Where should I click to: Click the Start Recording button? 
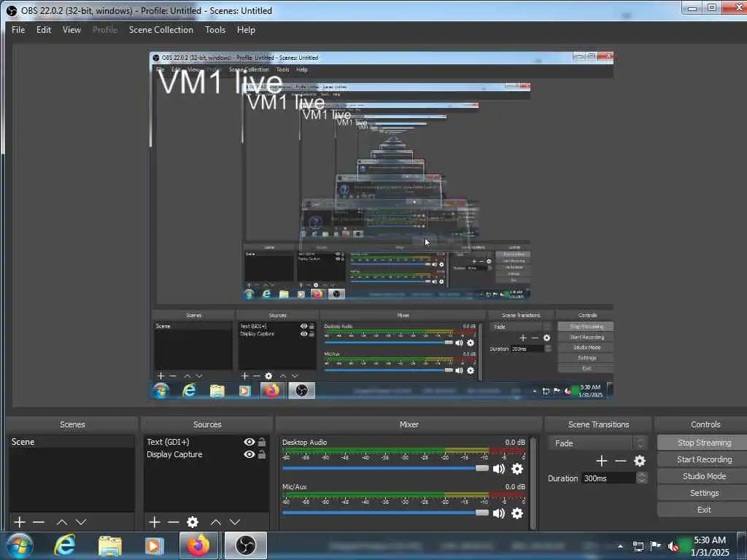[x=704, y=459]
